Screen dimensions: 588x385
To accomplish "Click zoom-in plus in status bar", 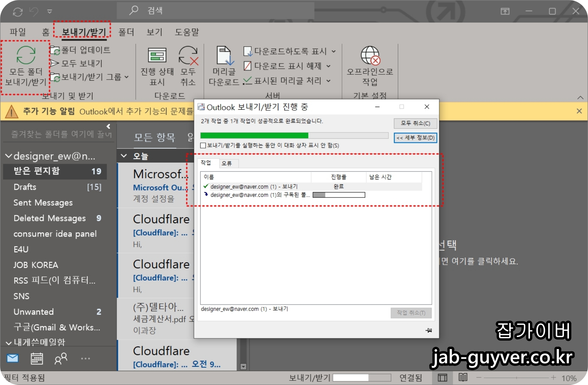I will coord(553,377).
